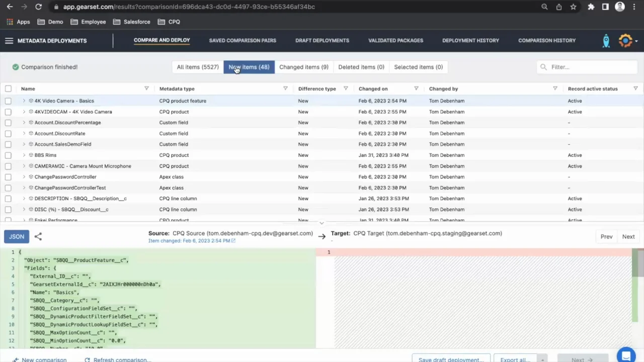Open the chat widget bubble
644x362 pixels.
pyautogui.click(x=626, y=355)
